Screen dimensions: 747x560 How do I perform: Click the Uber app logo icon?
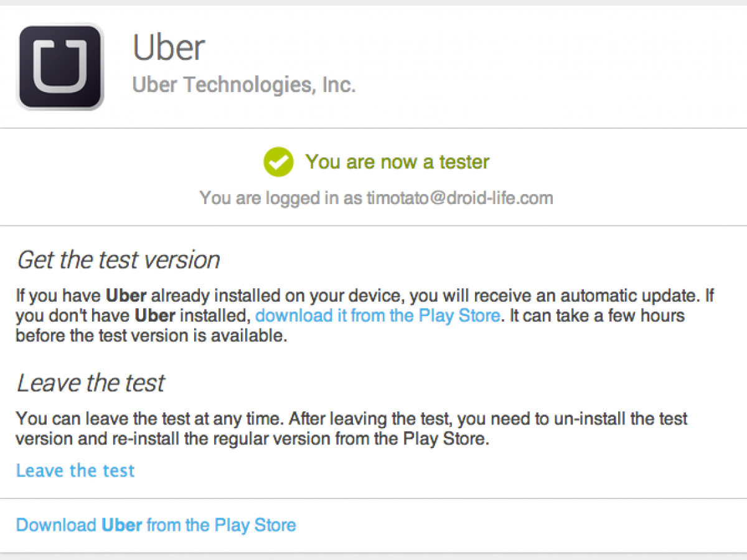(x=60, y=66)
